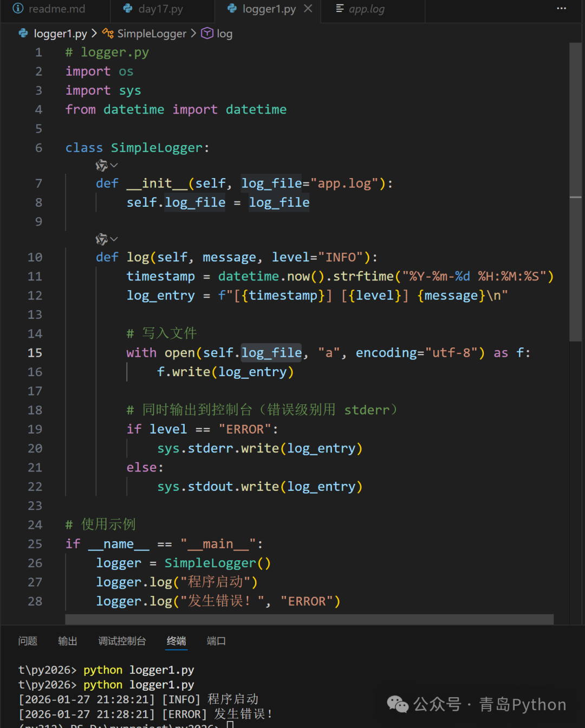The image size is (585, 728).
Task: Expand the chevron beside the log method AI icon
Action: (x=113, y=239)
